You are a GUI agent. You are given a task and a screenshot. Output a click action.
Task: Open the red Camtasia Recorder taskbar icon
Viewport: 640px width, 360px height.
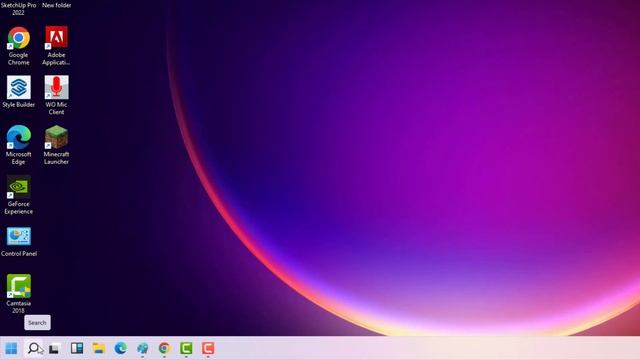tap(208, 348)
